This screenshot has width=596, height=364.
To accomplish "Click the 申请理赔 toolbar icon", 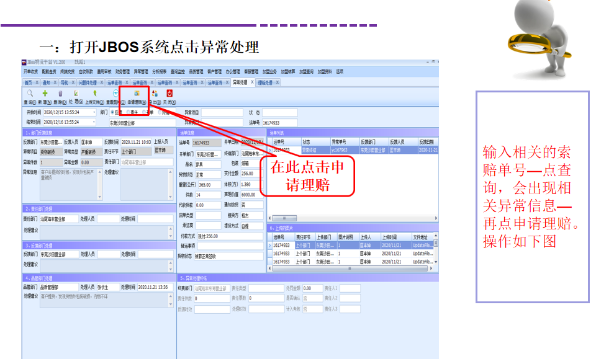I will [137, 93].
